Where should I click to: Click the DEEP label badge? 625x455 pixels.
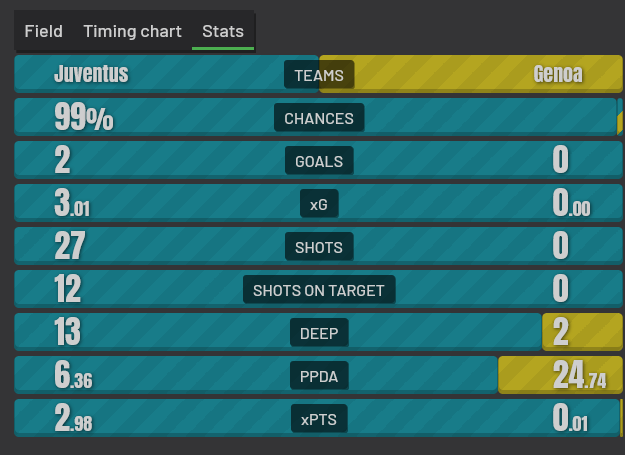pos(319,333)
